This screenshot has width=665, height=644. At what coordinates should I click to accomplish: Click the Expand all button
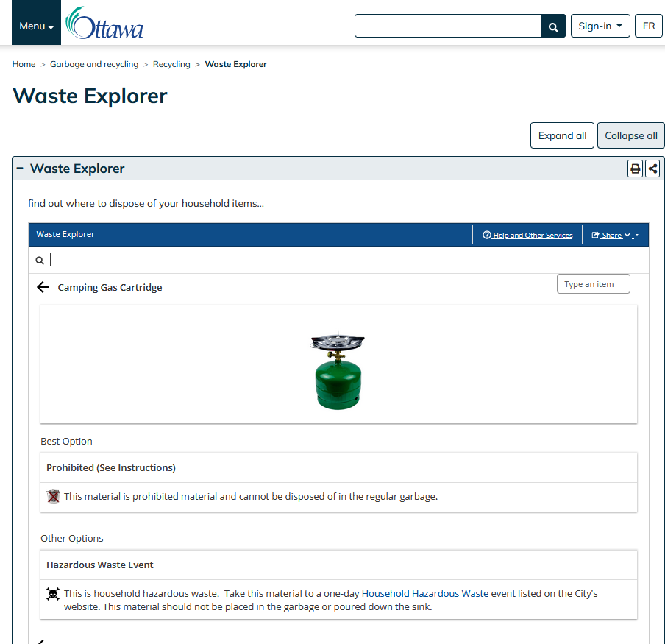click(x=562, y=135)
